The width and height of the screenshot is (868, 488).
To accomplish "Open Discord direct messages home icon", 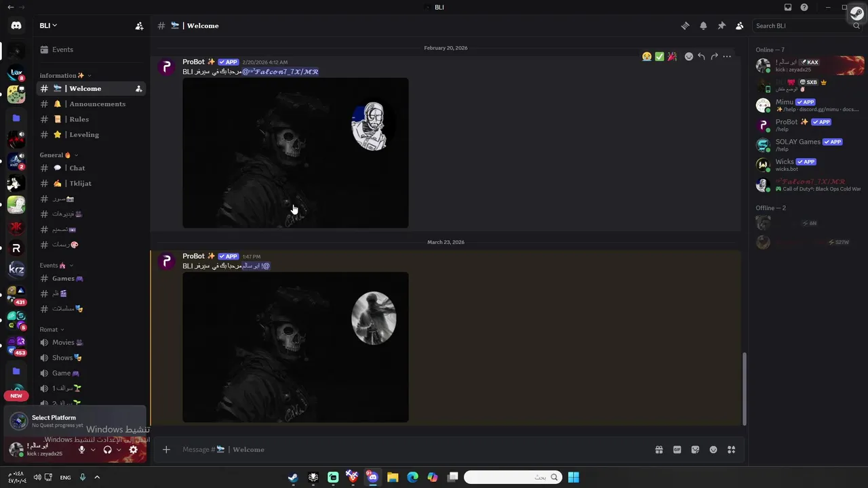I will (16, 26).
